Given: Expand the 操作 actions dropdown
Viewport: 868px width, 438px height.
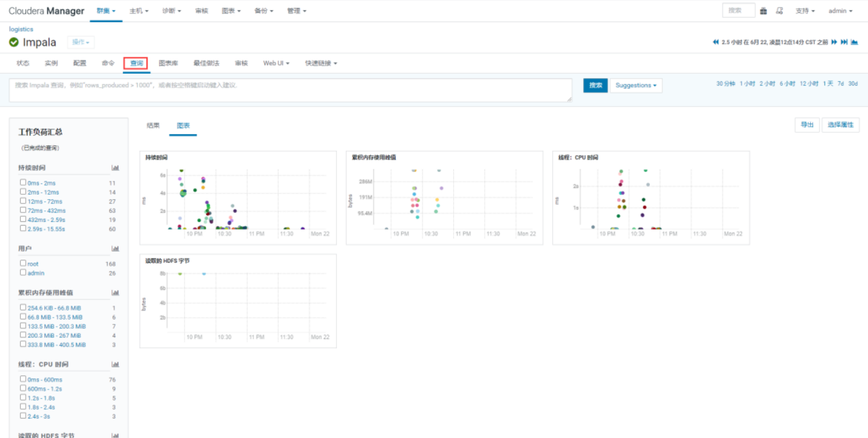Looking at the screenshot, I should [81, 42].
